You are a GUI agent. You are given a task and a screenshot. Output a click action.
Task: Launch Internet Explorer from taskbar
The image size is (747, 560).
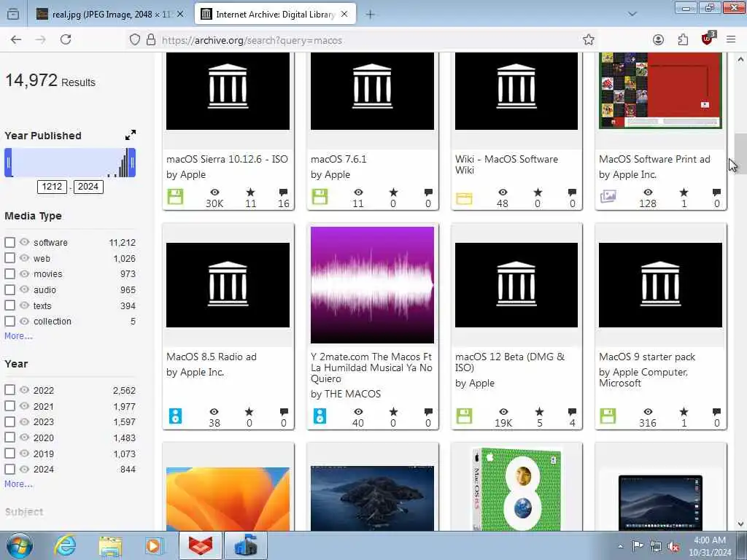[65, 545]
